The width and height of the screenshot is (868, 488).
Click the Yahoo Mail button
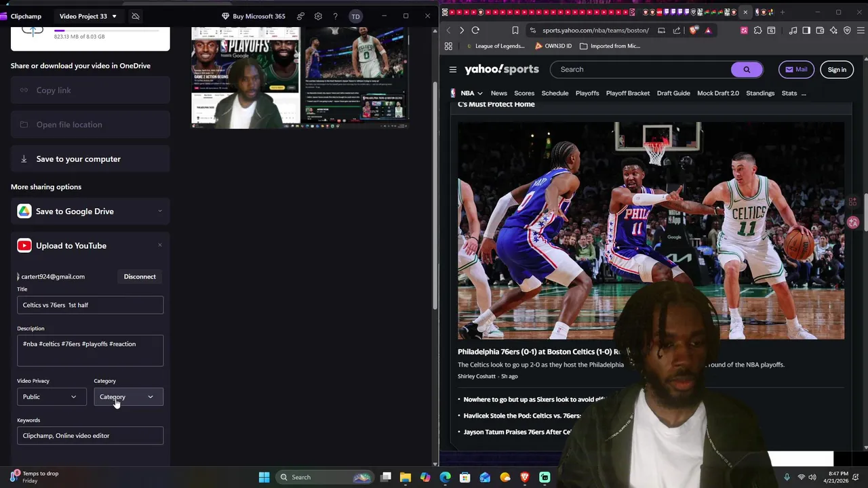(x=796, y=69)
